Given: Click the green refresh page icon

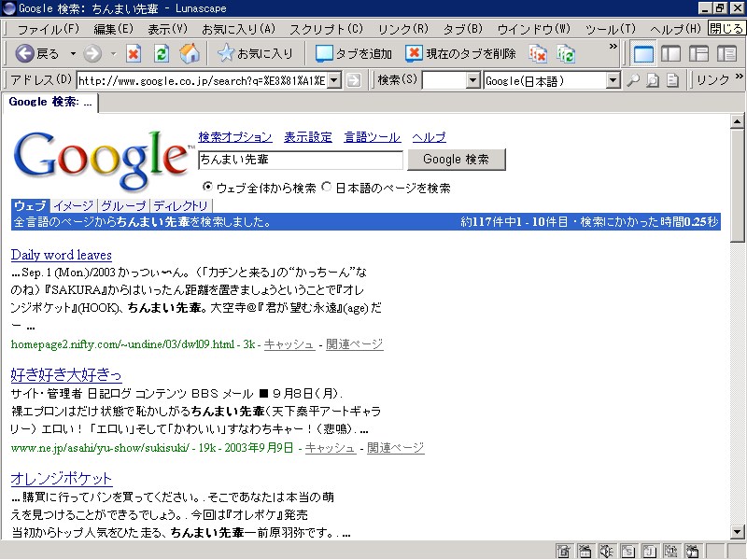Looking at the screenshot, I should click(162, 53).
